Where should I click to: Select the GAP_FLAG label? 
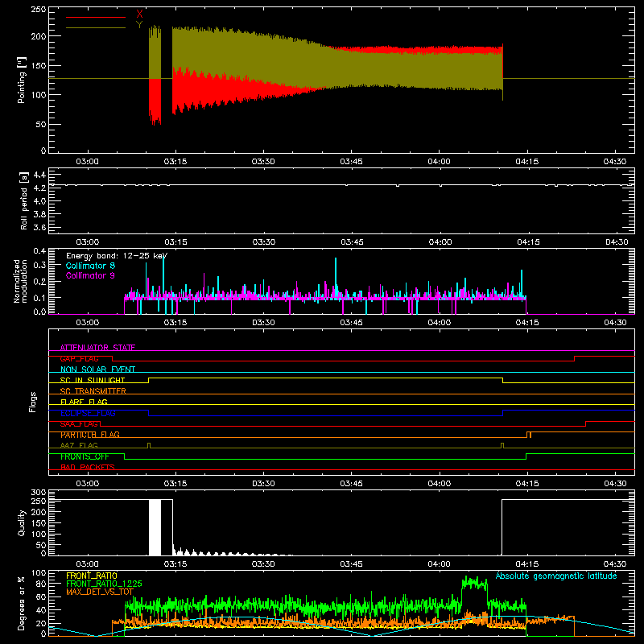(x=79, y=358)
